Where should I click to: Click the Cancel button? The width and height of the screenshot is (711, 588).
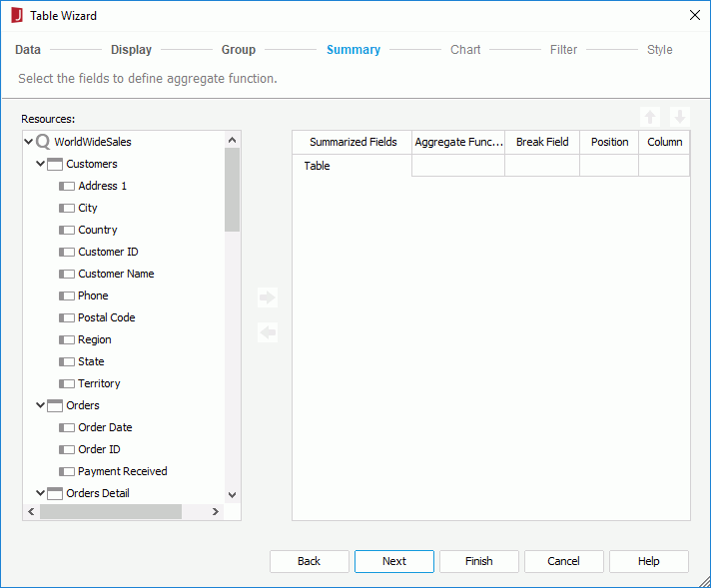[563, 561]
